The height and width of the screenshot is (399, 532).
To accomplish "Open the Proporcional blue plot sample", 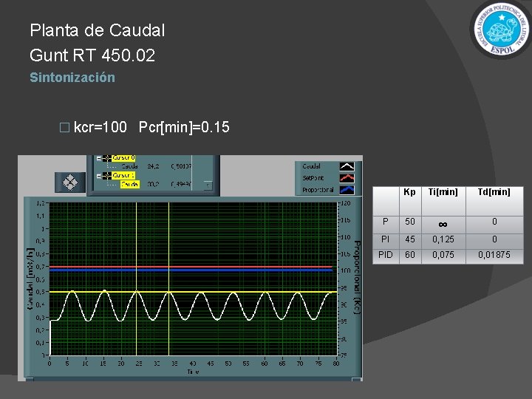I will tap(347, 190).
